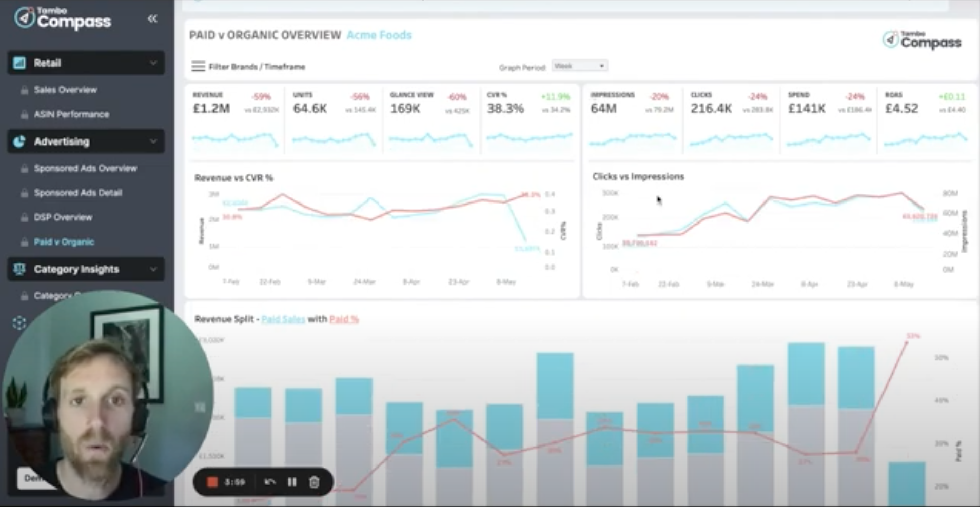This screenshot has height=507, width=980.
Task: Open the DSP Overview page
Action: (63, 217)
